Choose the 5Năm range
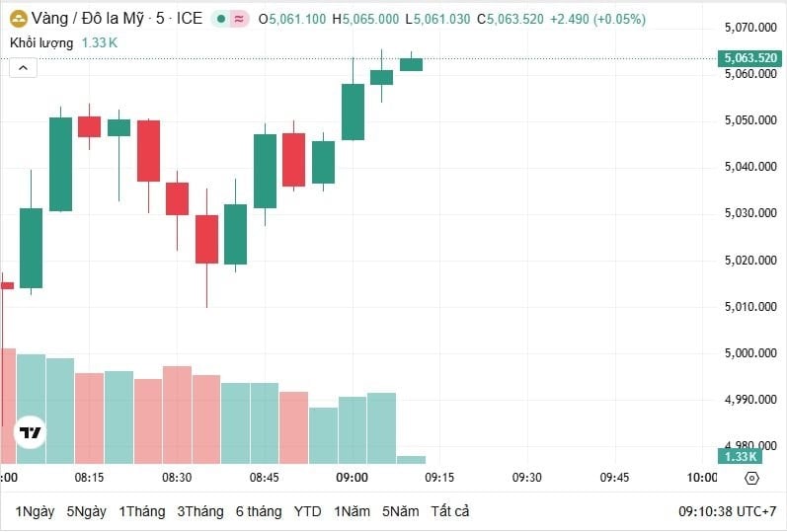The image size is (787, 532). point(401,511)
